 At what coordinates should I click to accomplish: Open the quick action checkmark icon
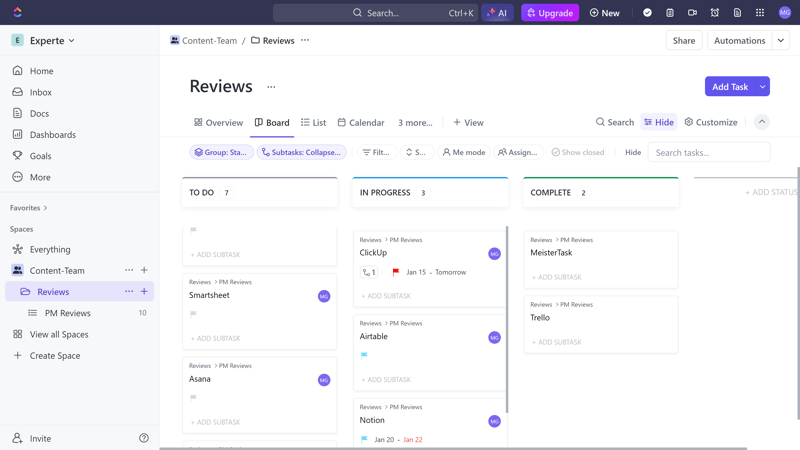[647, 13]
